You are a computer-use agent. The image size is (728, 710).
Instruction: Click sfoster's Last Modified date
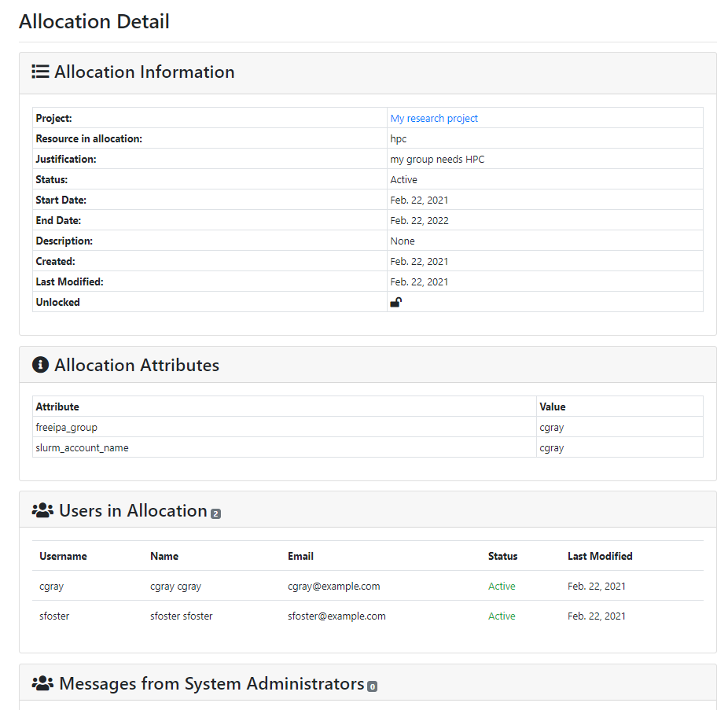pyautogui.click(x=596, y=616)
